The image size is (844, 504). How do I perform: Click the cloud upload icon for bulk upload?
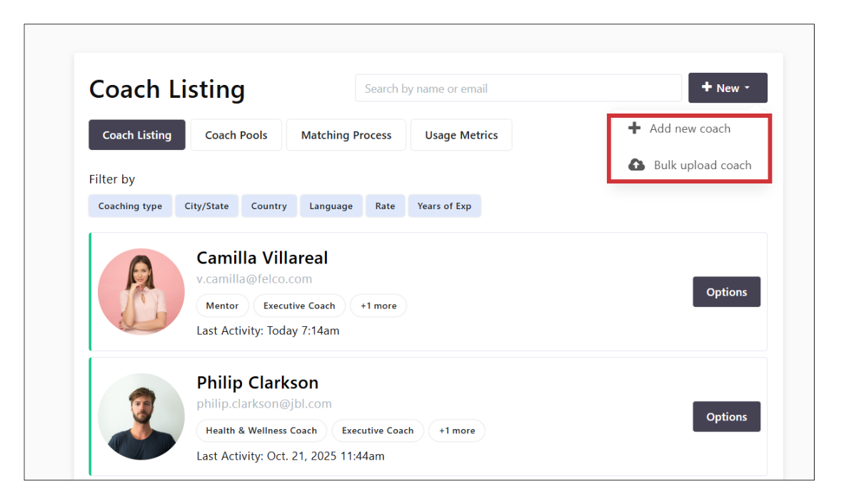pyautogui.click(x=636, y=165)
